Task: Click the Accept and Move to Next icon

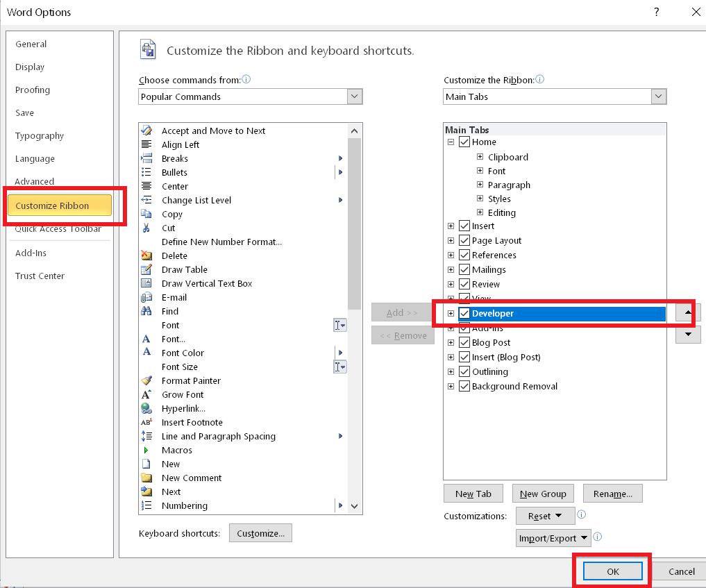Action: tap(146, 131)
